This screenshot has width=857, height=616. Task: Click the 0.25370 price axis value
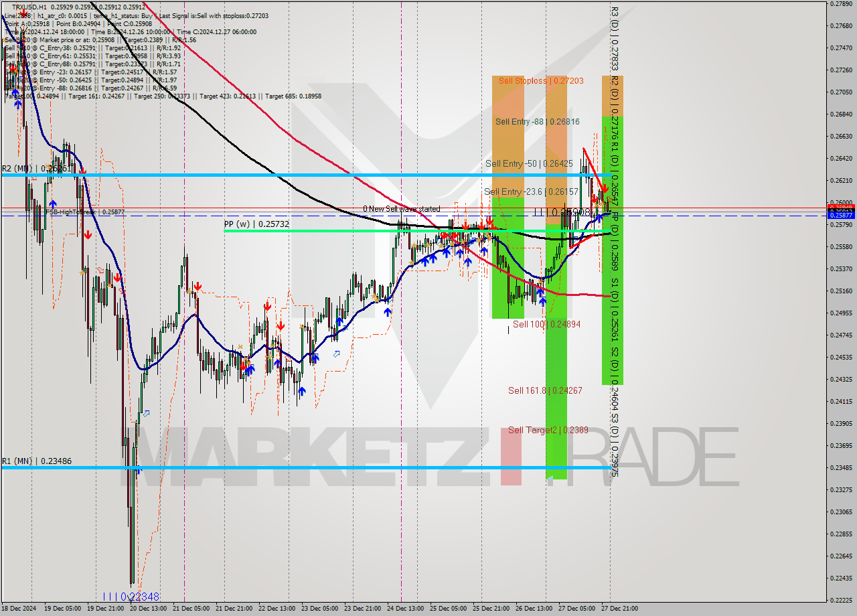841,268
